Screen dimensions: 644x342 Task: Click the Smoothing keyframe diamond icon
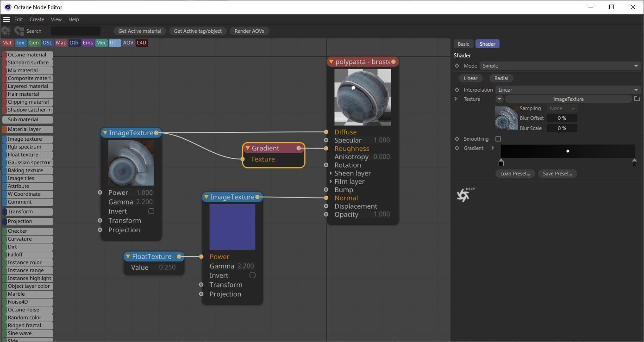click(457, 139)
